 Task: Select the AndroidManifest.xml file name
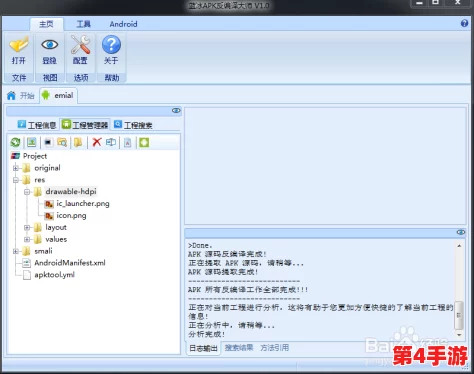70,263
